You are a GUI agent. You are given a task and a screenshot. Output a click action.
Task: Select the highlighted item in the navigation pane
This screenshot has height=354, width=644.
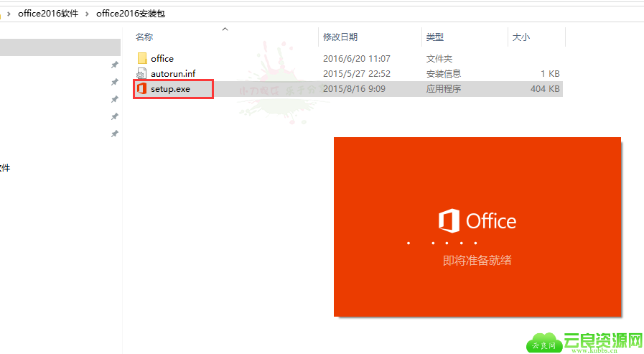tap(60, 47)
